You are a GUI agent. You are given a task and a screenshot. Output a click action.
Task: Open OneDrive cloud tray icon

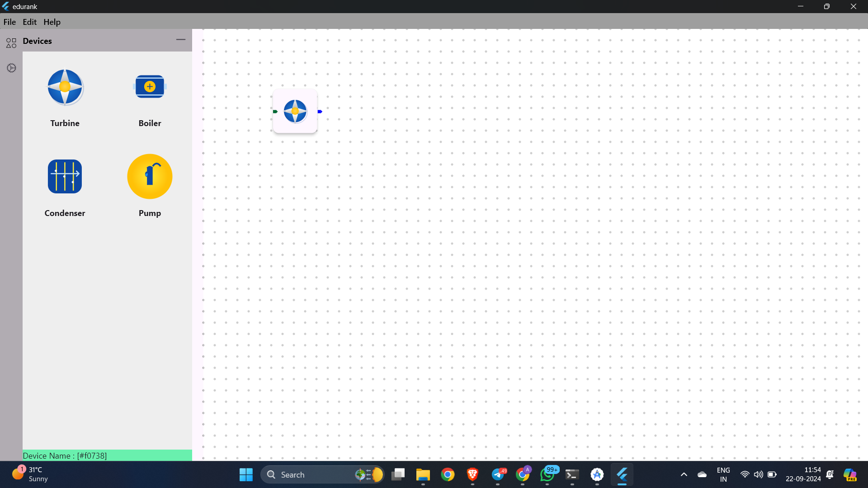click(702, 474)
